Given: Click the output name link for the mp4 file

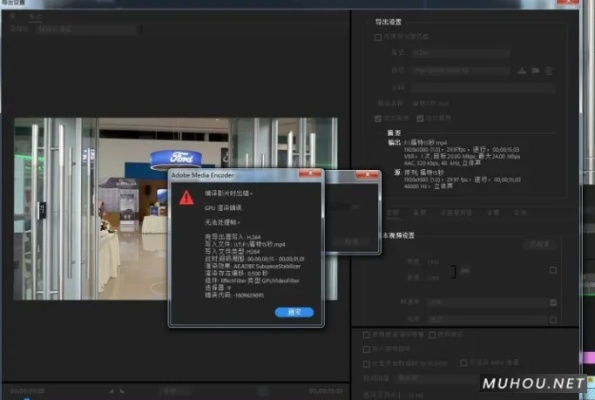Looking at the screenshot, I should [x=431, y=104].
